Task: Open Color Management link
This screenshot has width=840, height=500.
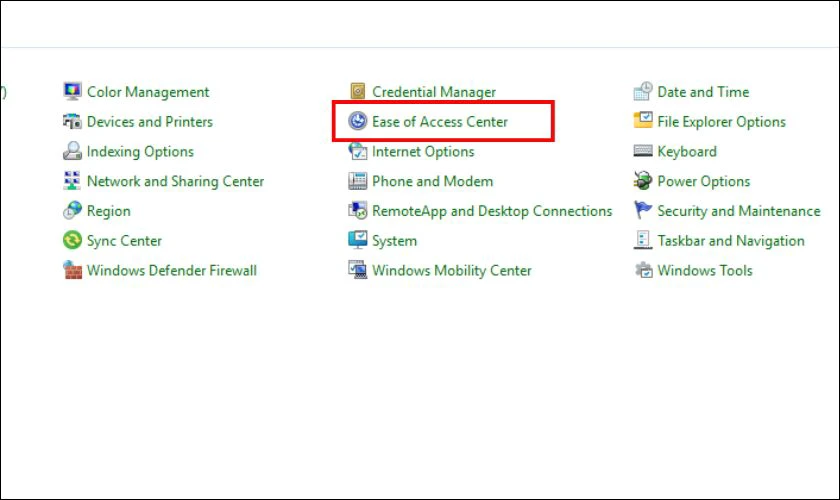Action: point(148,92)
